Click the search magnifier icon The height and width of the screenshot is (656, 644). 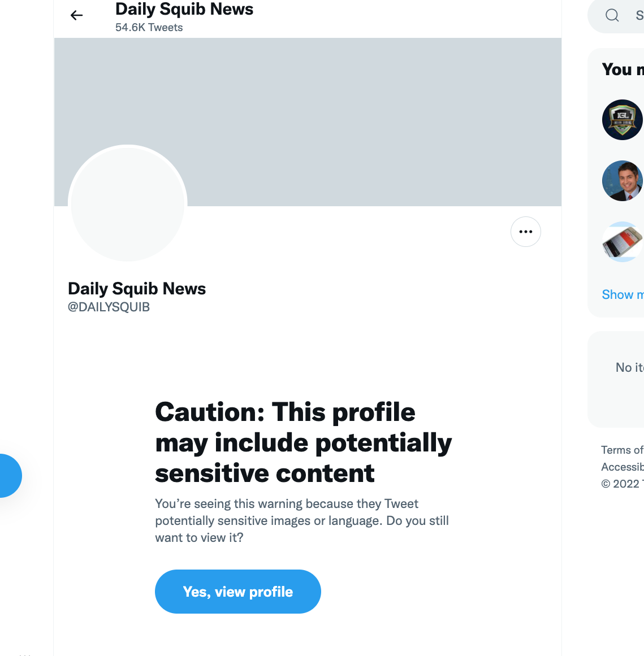pyautogui.click(x=612, y=15)
